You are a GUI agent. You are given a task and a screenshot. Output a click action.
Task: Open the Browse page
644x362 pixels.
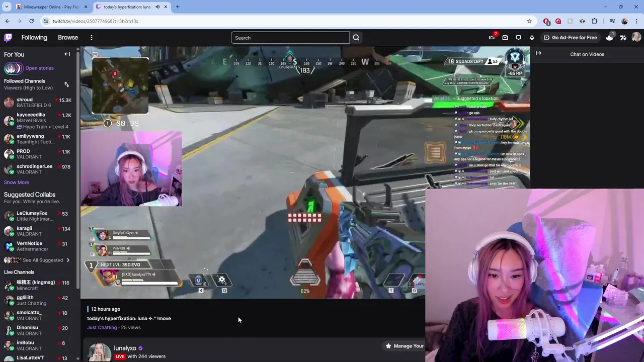pos(68,38)
